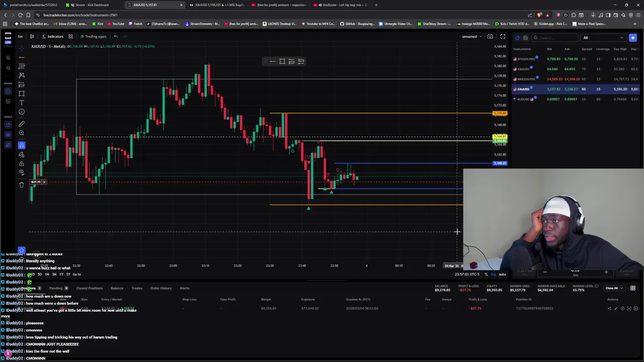Open the Indicators menu
The image size is (644, 362).
52,36
